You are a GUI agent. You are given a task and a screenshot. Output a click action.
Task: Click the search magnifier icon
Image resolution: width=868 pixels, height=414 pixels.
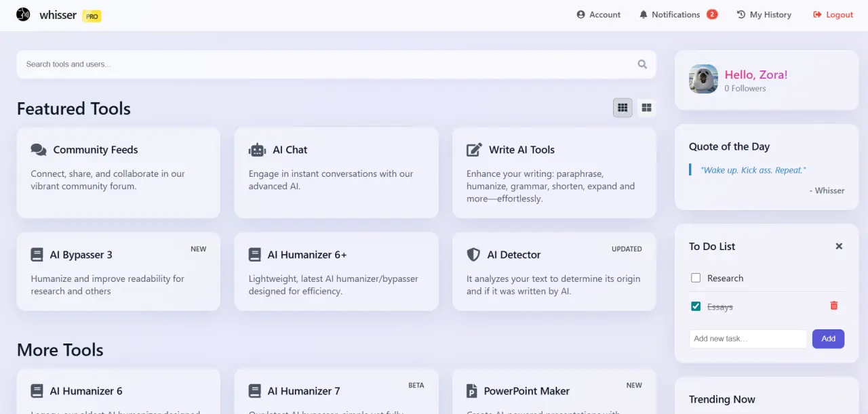[x=642, y=64]
